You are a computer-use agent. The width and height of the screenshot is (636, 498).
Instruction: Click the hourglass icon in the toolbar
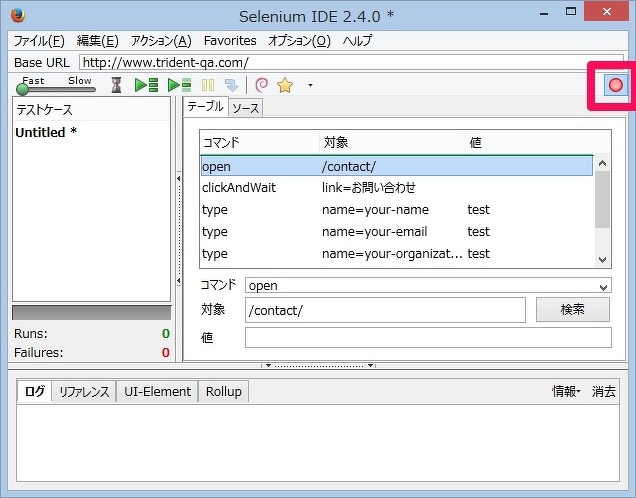(x=116, y=86)
